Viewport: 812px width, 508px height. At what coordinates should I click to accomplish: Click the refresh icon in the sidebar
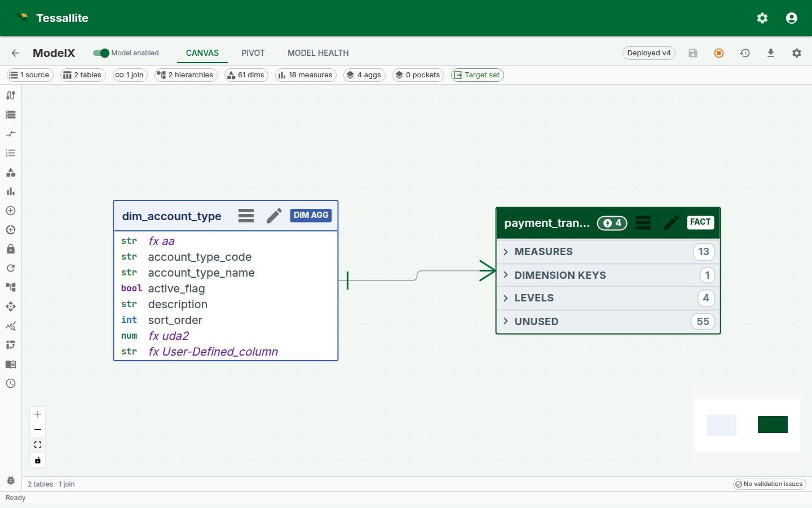11,268
